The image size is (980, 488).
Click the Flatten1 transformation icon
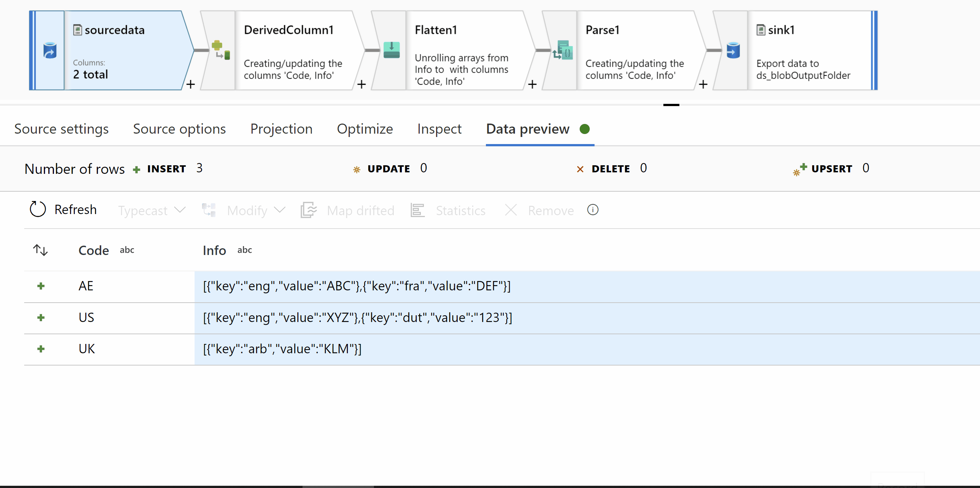pos(391,50)
